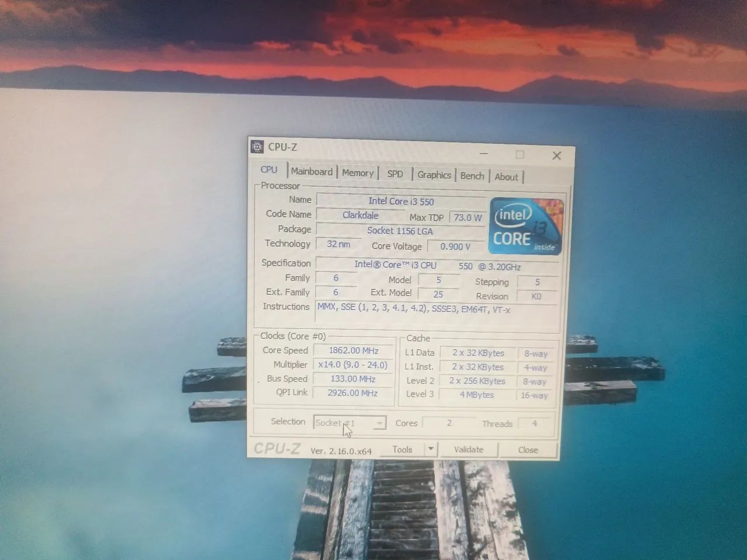Click the Intel Core i3 inside logo
This screenshot has width=747, height=560.
click(x=526, y=226)
